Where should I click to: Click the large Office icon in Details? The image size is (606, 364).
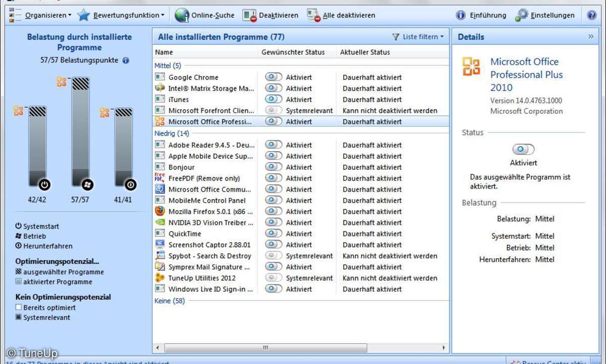tap(471, 66)
